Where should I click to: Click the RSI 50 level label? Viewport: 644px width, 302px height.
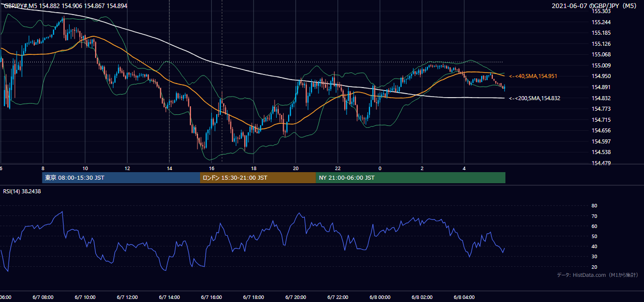[595, 236]
